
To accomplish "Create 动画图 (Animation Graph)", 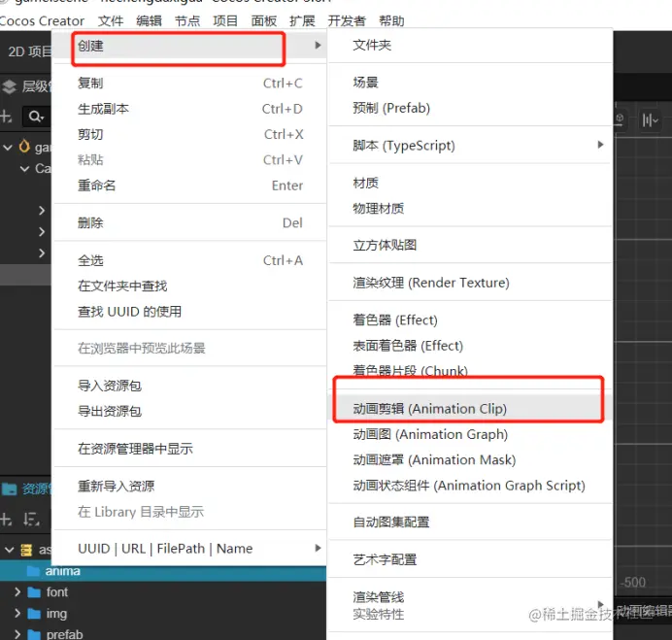I will click(470, 434).
